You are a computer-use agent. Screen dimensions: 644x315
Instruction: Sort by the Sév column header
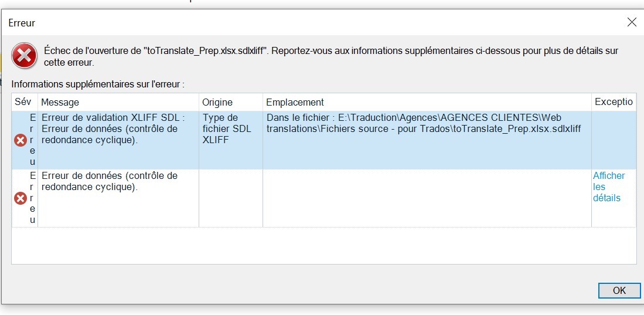(x=25, y=102)
